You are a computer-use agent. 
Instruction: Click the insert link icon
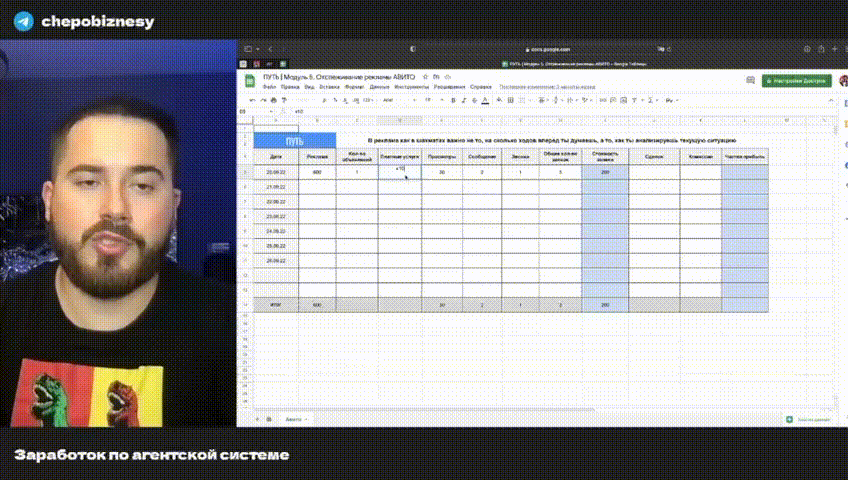click(603, 100)
